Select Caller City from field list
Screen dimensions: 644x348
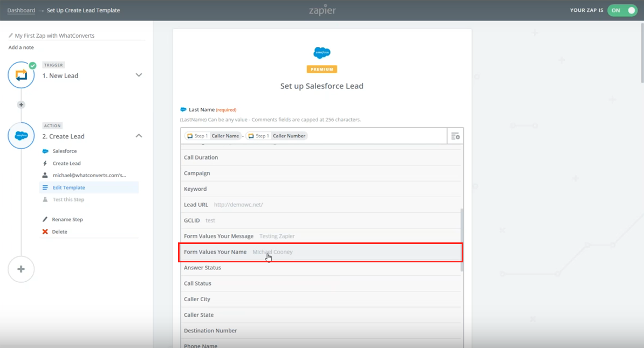(x=321, y=299)
